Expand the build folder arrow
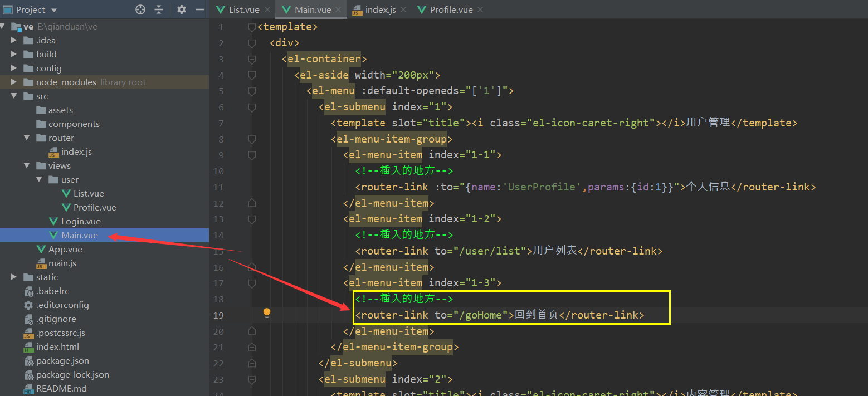868x396 pixels. (x=14, y=54)
